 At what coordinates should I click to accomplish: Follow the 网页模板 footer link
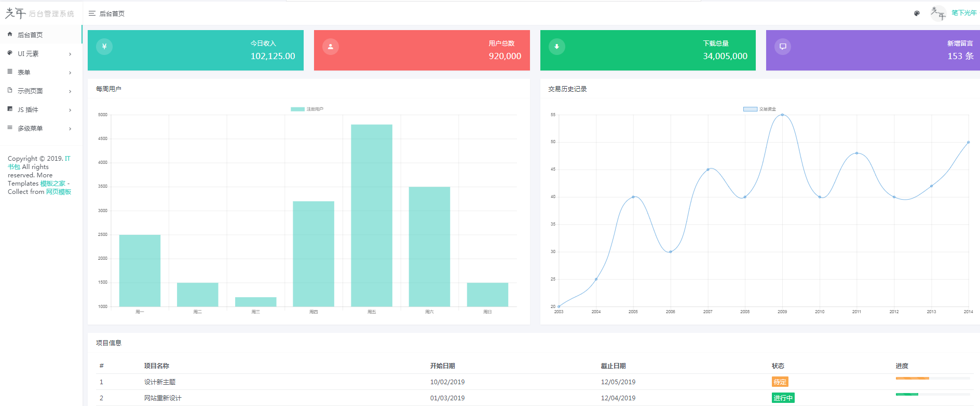pyautogui.click(x=59, y=192)
